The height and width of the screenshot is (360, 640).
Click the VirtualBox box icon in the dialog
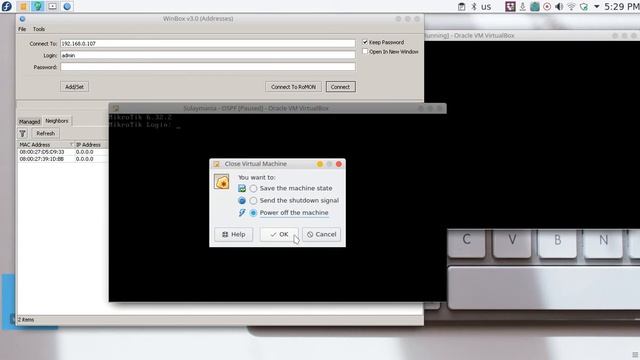(x=222, y=182)
